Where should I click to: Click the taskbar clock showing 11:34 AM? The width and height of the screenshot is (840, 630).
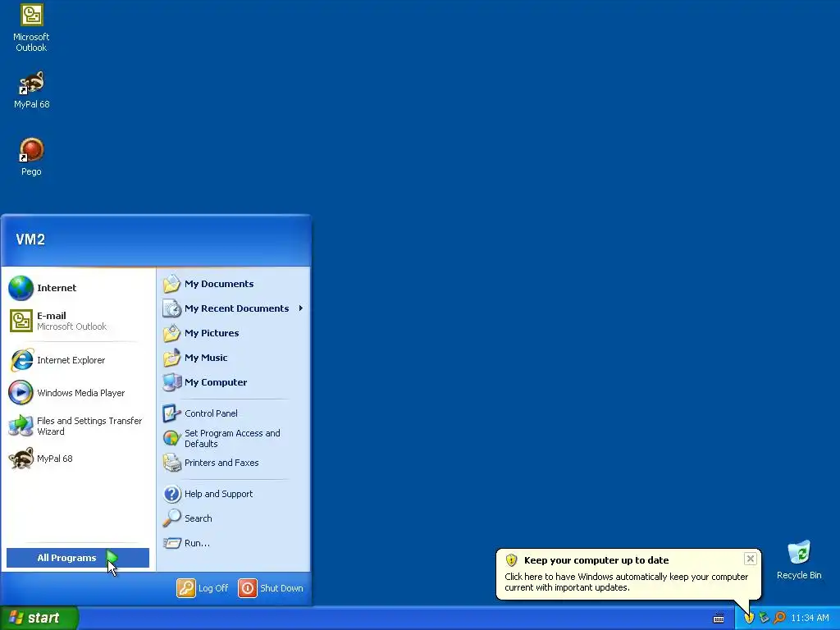(x=810, y=619)
